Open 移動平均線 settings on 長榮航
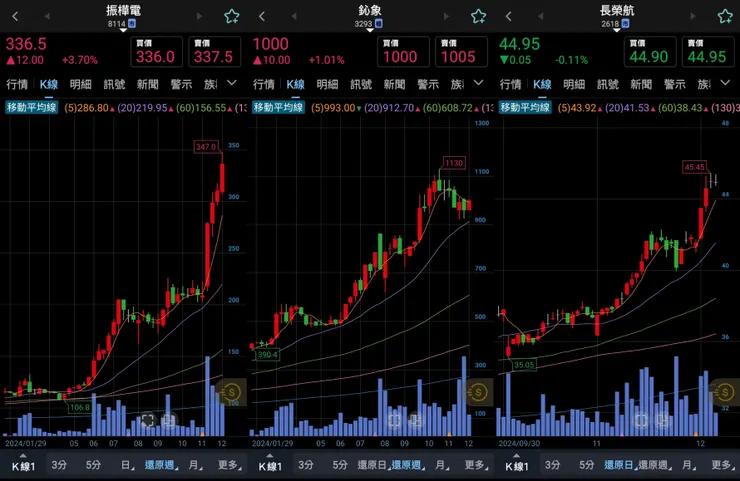This screenshot has width=740, height=481. 525,108
